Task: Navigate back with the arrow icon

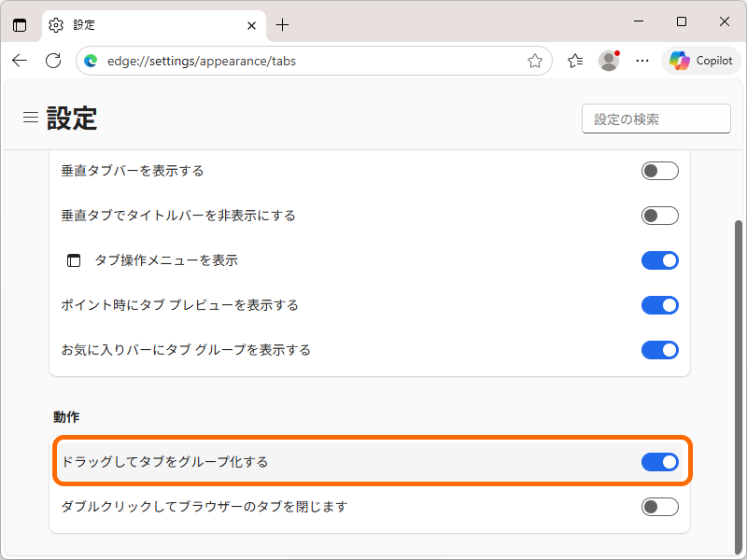Action: click(x=20, y=60)
